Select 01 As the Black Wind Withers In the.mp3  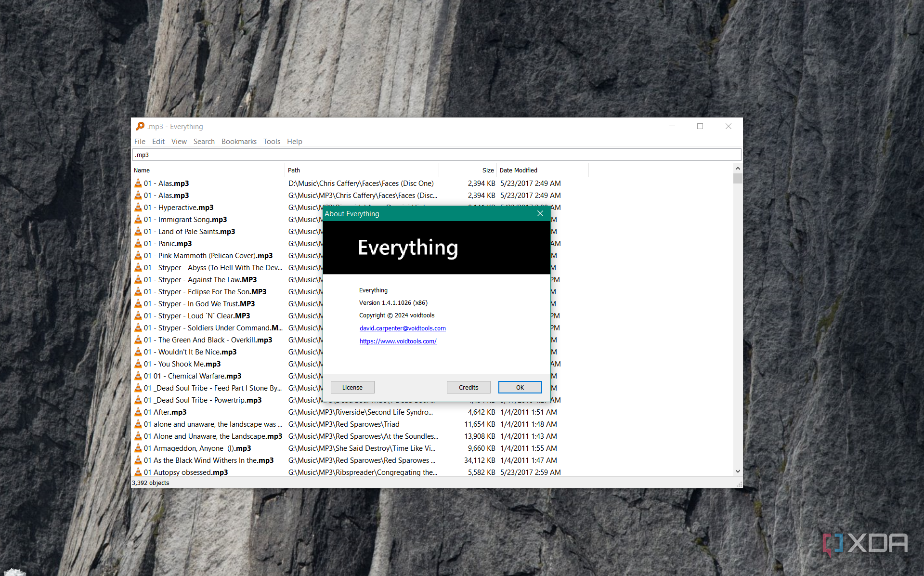pos(209,460)
